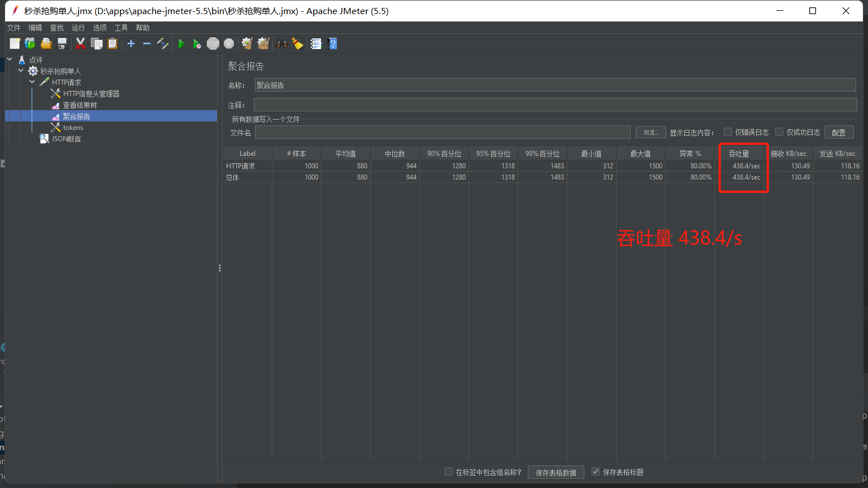Click the Cut scissors icon
Viewport: 868px width, 488px height.
pyautogui.click(x=81, y=43)
